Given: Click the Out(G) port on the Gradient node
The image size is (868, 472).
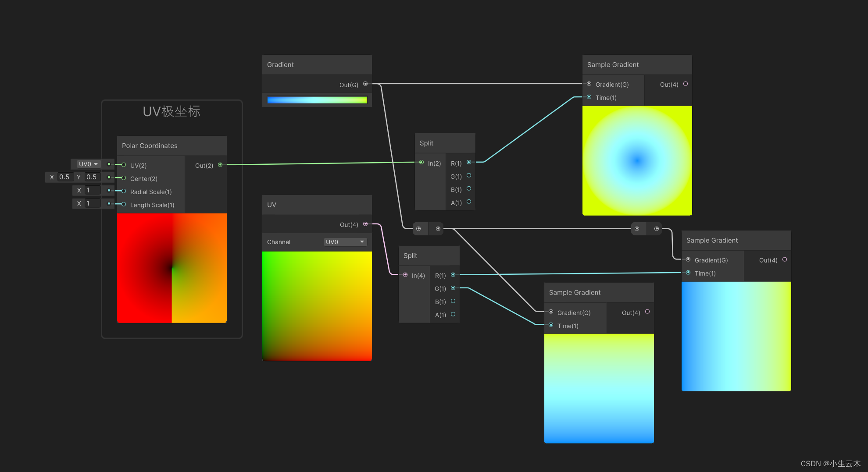Looking at the screenshot, I should point(366,85).
